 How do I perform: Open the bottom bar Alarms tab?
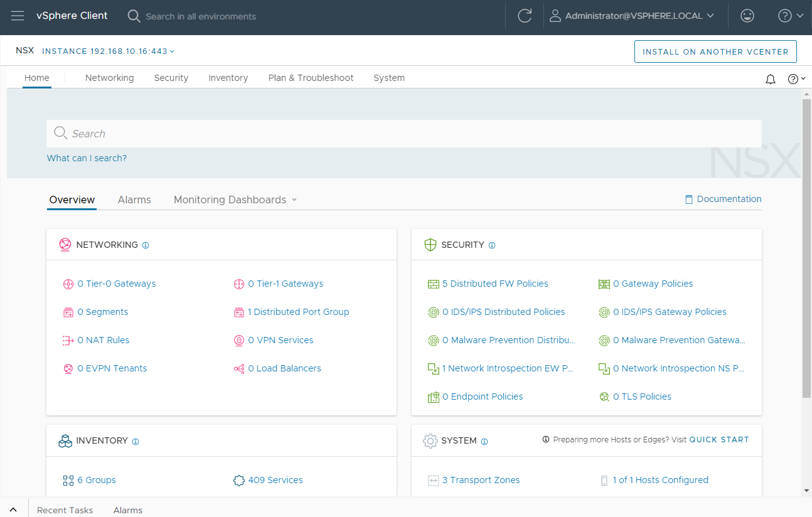(x=128, y=510)
